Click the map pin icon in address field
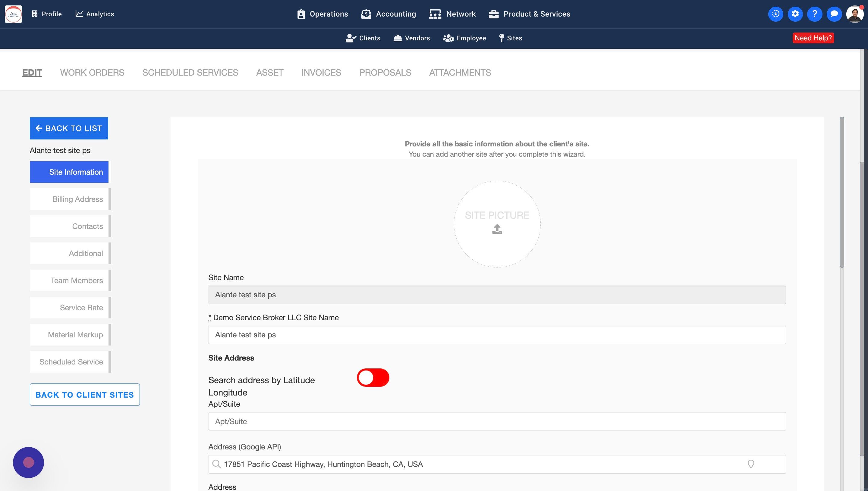The height and width of the screenshot is (491, 868). (x=750, y=464)
